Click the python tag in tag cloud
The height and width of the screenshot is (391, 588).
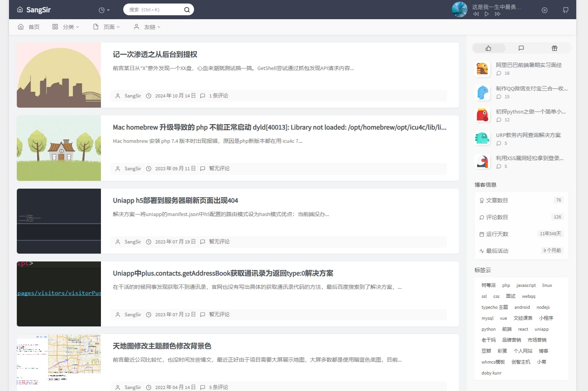point(488,329)
